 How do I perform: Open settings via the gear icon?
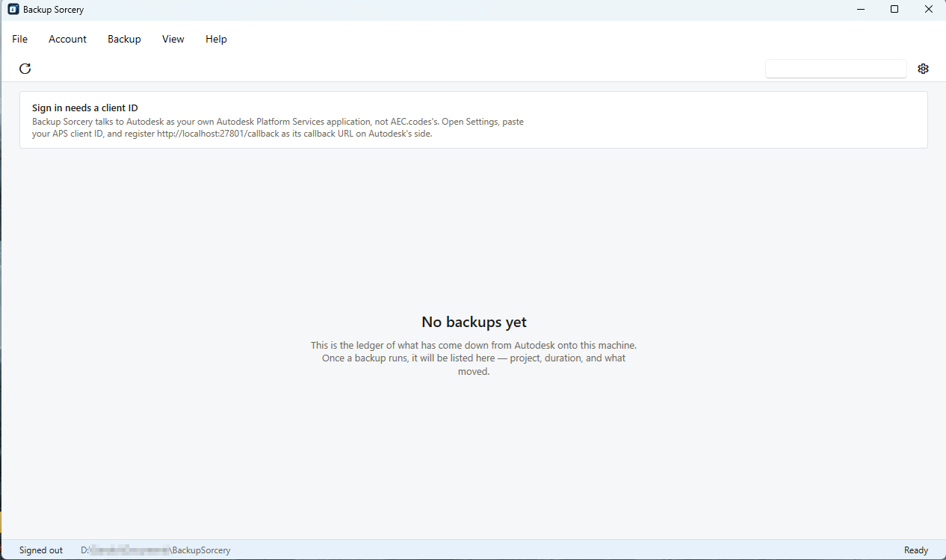(x=923, y=69)
